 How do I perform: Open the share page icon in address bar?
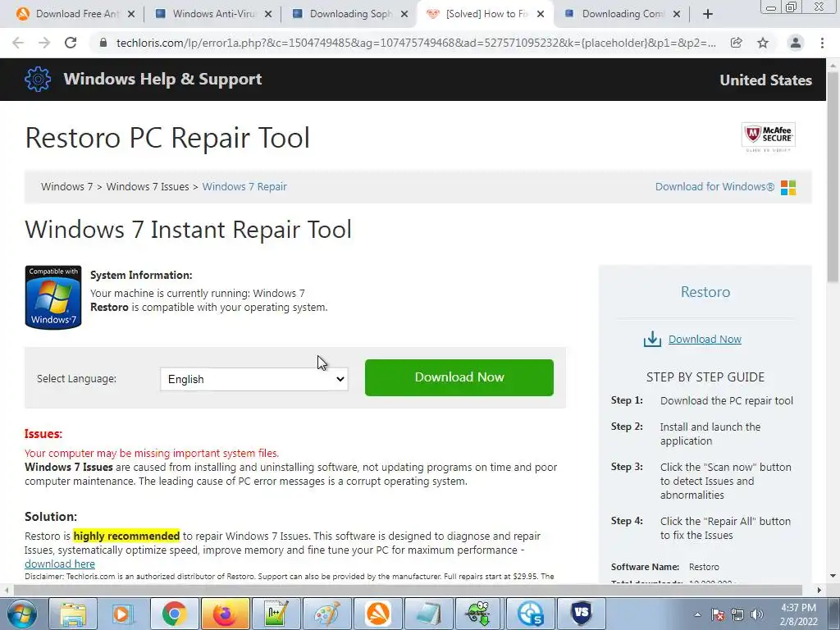[737, 43]
